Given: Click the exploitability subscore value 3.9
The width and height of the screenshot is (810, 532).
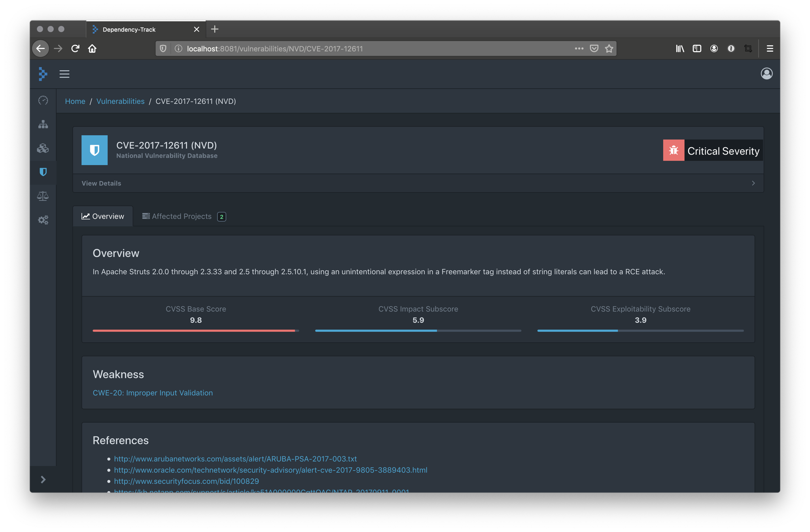Looking at the screenshot, I should click(x=640, y=320).
